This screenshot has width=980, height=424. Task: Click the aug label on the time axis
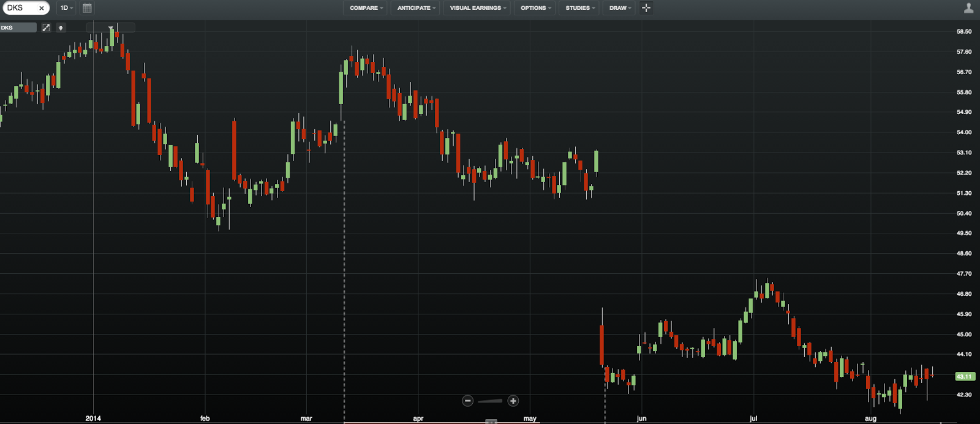point(870,418)
